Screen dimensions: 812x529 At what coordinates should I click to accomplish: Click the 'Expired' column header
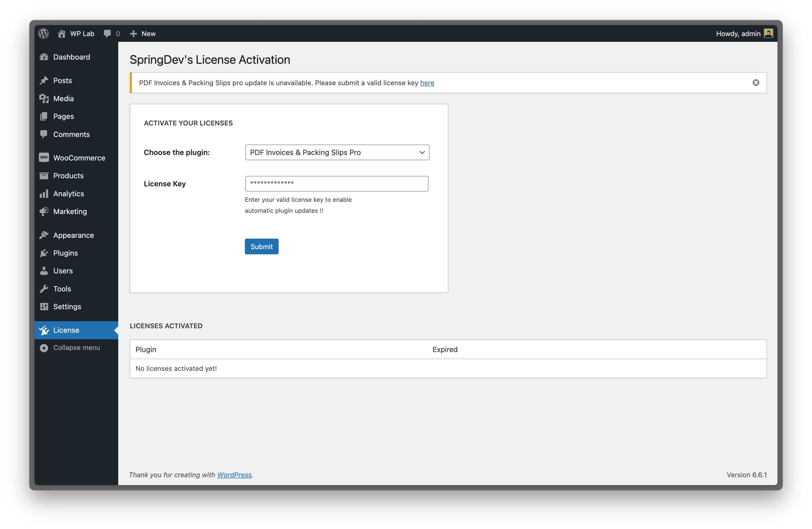[x=445, y=349]
